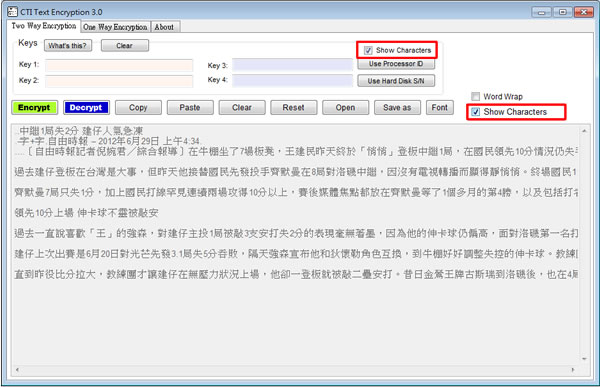Focus the Key 3 input field

[x=292, y=65]
